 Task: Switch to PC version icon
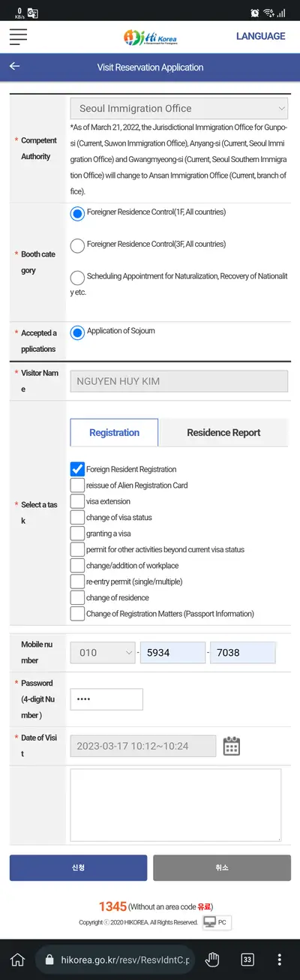tap(217, 922)
